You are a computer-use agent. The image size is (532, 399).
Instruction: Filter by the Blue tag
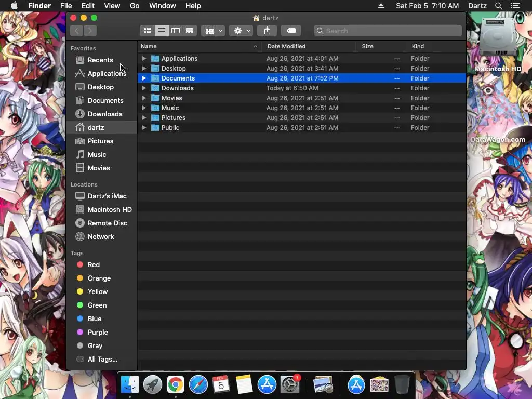101,318
